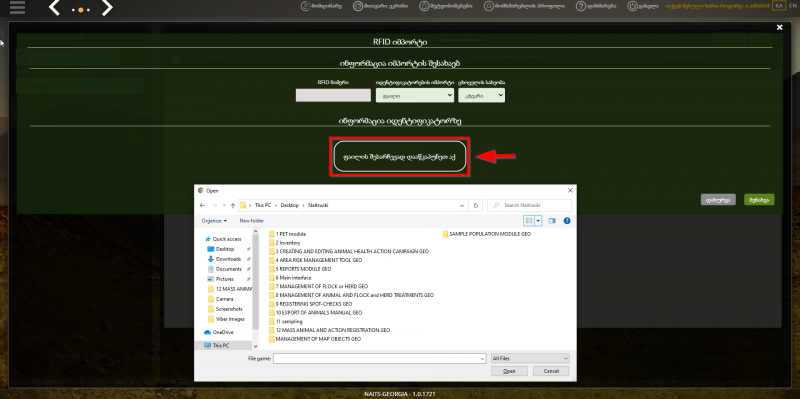This screenshot has height=399, width=800.
Task: Expand the address bar history dropdown
Action: [462, 205]
